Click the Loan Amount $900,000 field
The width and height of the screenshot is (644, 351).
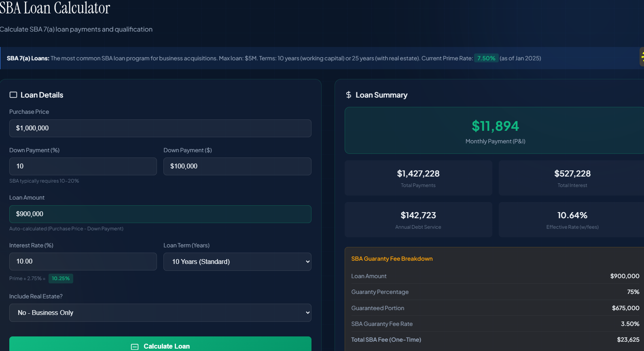click(x=160, y=214)
